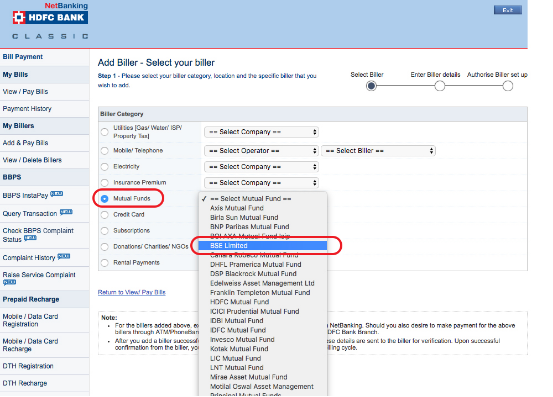Image resolution: width=553 pixels, height=397 pixels.
Task: Select the My Billers sidebar heading
Action: 18,126
